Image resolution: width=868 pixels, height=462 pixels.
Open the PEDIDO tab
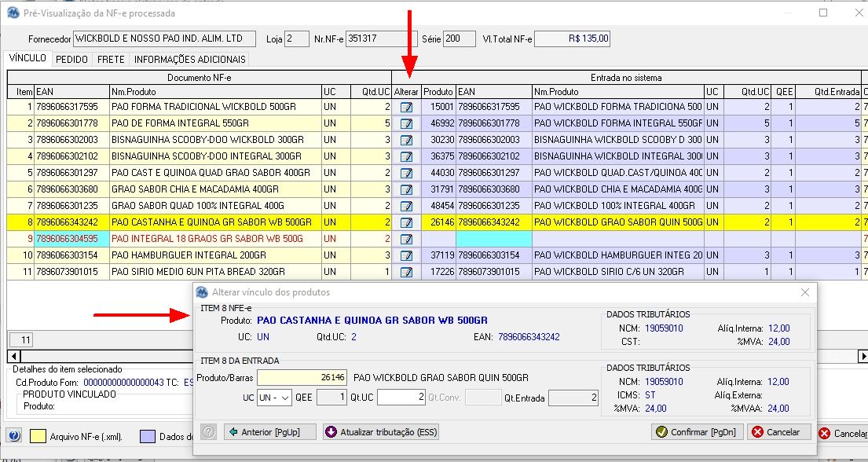click(x=72, y=59)
